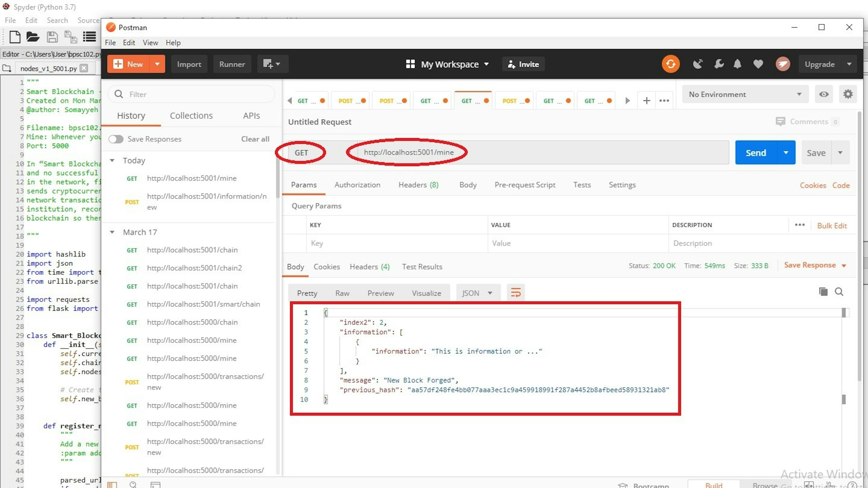Image resolution: width=868 pixels, height=488 pixels.
Task: Search within the response body
Action: (839, 292)
